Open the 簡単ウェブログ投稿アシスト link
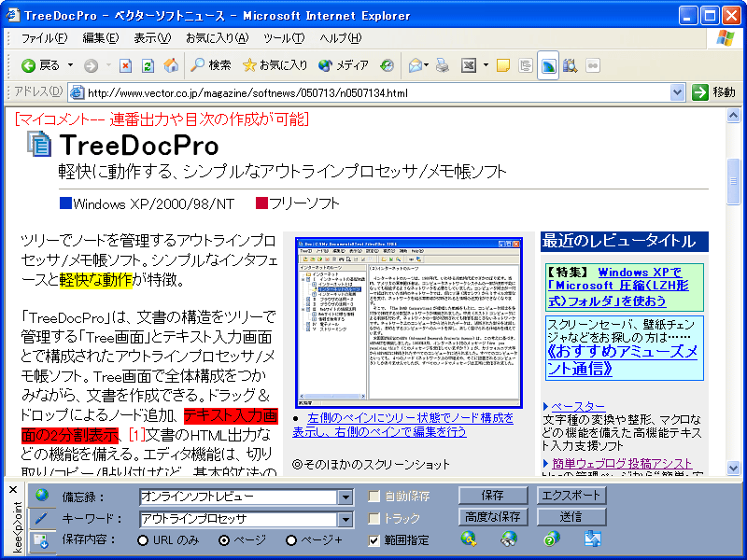747x560 pixels. (x=622, y=463)
